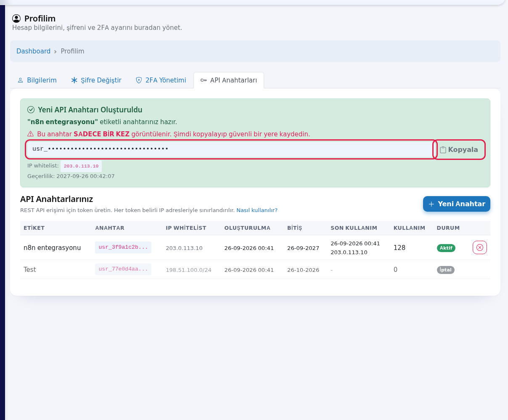The width and height of the screenshot is (508, 420).
Task: Click the usage count 128
Action: click(400, 247)
